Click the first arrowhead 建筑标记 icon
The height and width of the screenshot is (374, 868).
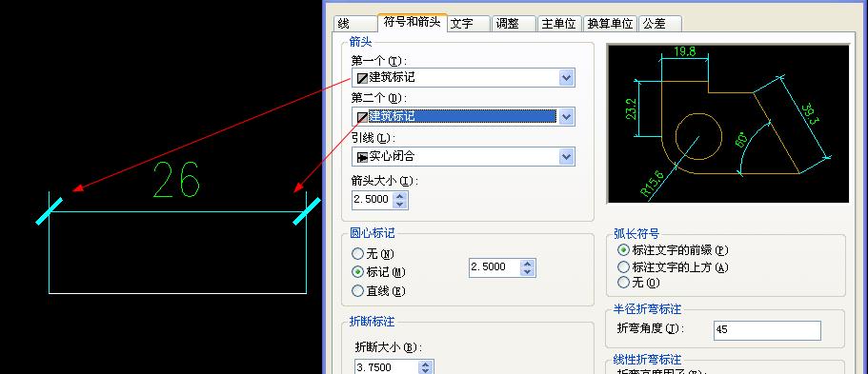point(362,78)
